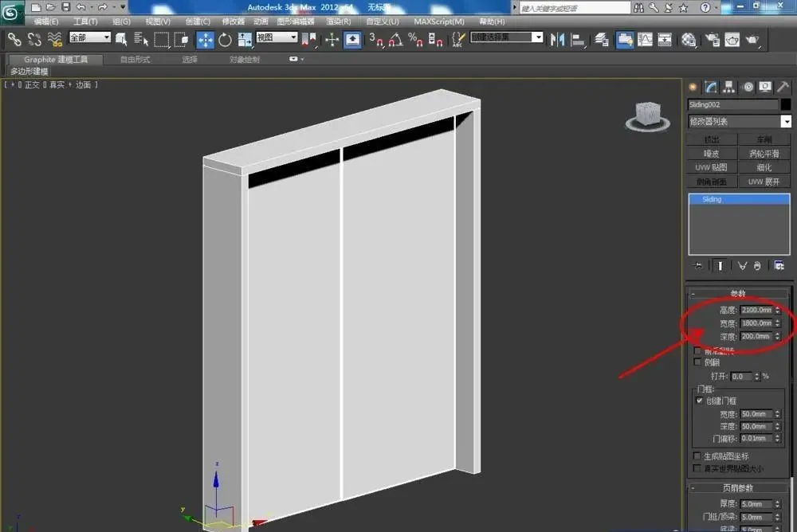Screen dimensions: 797x532
Task: Open the 全部 selection filter dropdown
Action: pos(89,37)
